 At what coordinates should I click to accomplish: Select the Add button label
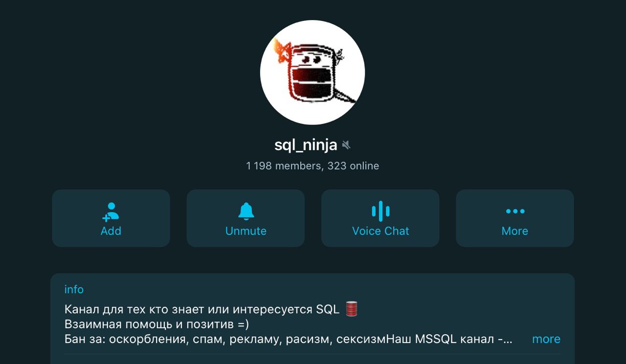(111, 231)
